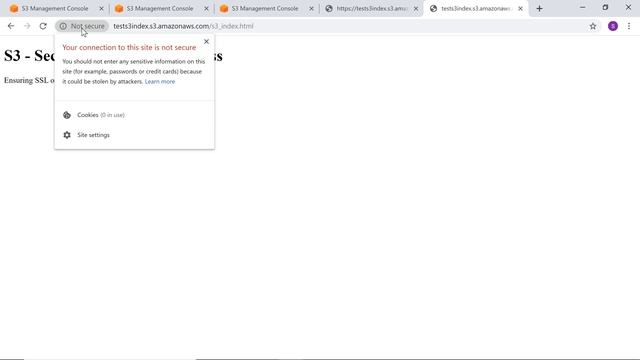Open a new browser tab
The width and height of the screenshot is (640, 360).
[x=539, y=9]
